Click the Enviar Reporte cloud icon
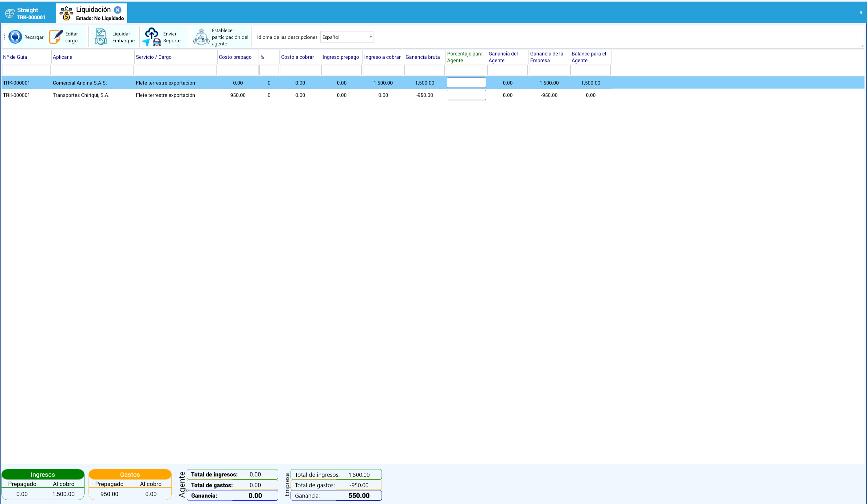 click(x=152, y=37)
